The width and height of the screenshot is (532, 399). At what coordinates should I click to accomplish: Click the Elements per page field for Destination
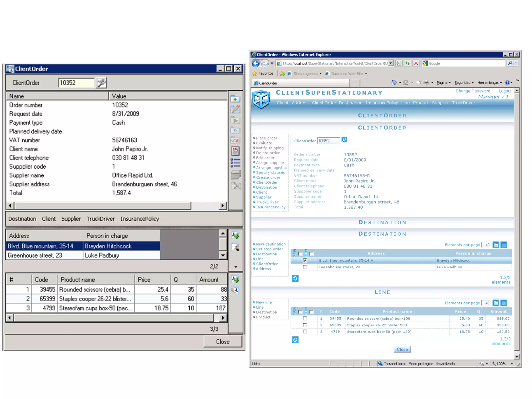pyautogui.click(x=486, y=245)
